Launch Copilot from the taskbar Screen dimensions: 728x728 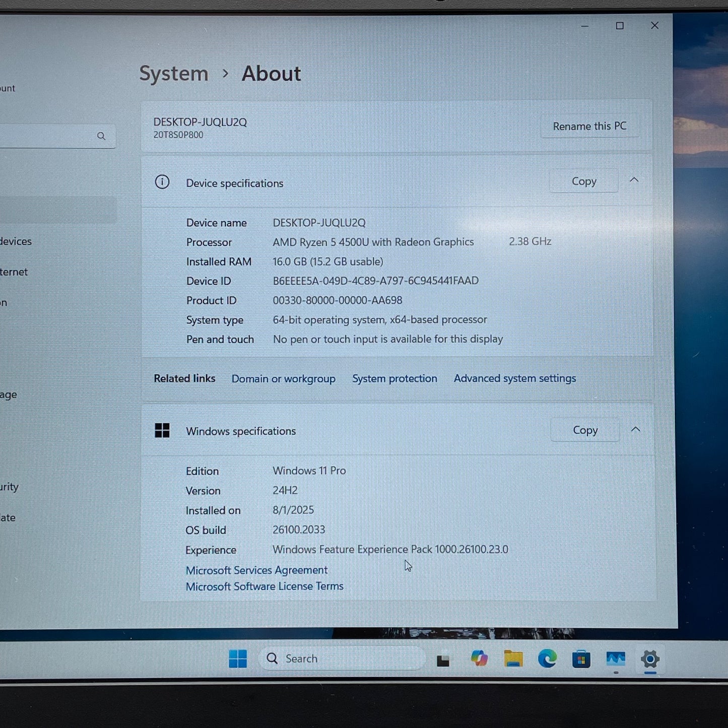coord(479,658)
